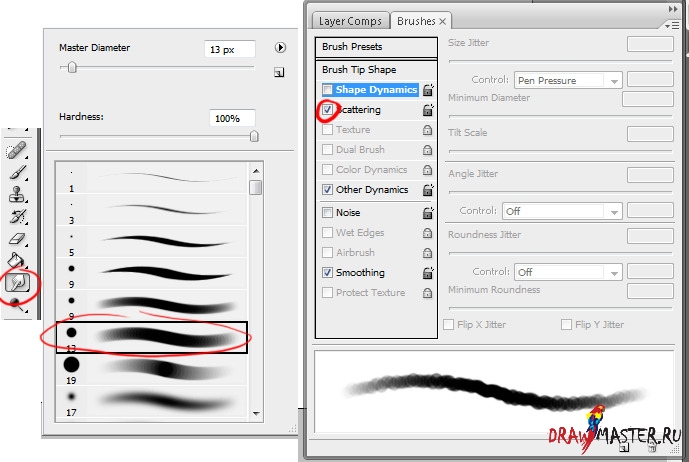689x462 pixels.
Task: Uncheck the Smoothing option
Action: pos(327,273)
